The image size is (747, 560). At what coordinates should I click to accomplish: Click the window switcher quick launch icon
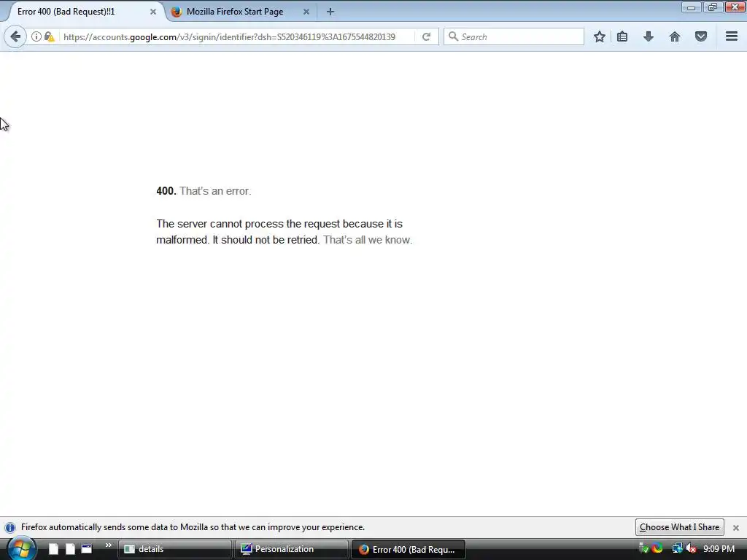87,549
